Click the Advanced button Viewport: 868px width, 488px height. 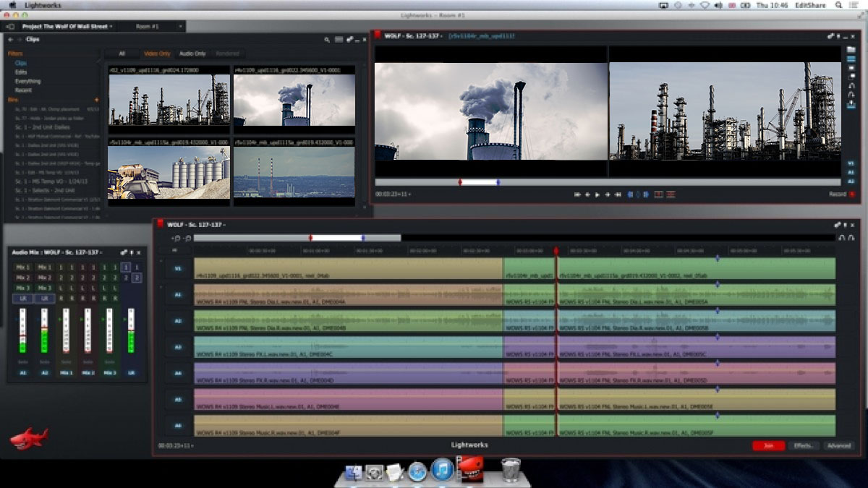pos(838,445)
